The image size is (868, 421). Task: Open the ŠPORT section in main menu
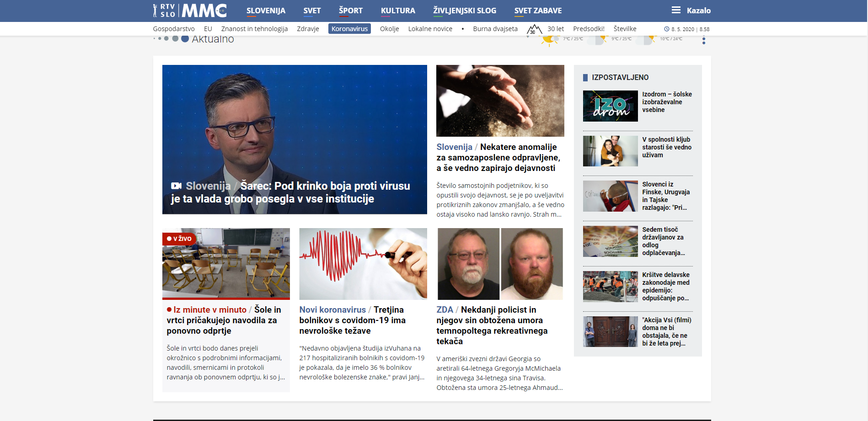(350, 11)
